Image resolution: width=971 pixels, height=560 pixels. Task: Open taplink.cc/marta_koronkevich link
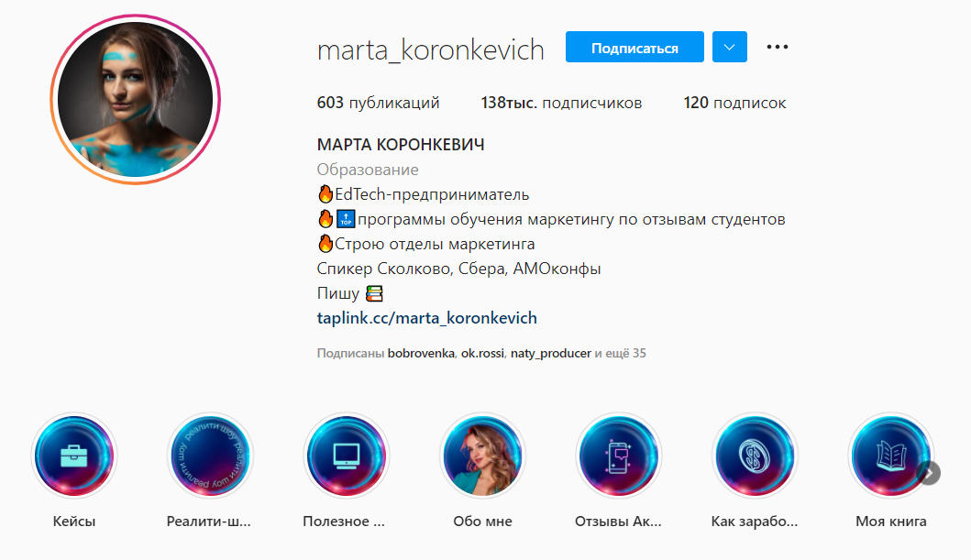point(426,318)
